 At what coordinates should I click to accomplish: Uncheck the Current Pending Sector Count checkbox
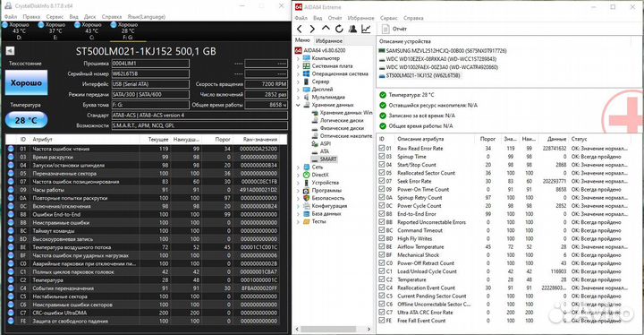pos(382,296)
